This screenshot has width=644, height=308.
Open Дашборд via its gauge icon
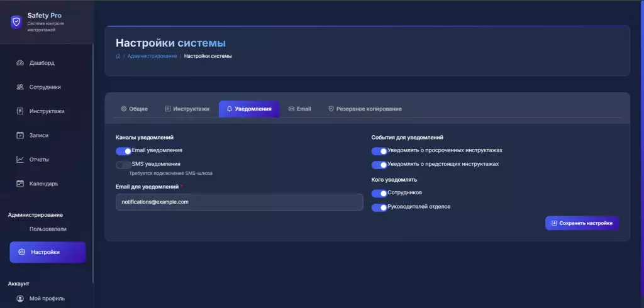pos(20,63)
